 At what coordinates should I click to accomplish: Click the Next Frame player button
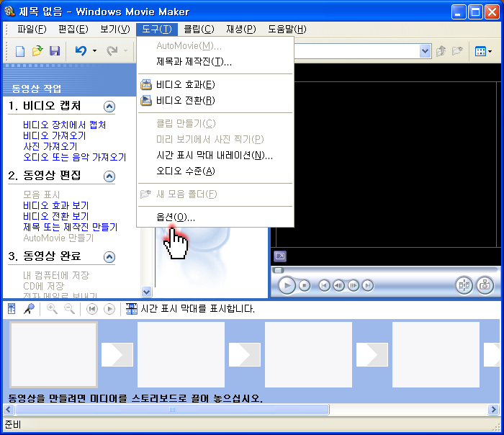(353, 285)
